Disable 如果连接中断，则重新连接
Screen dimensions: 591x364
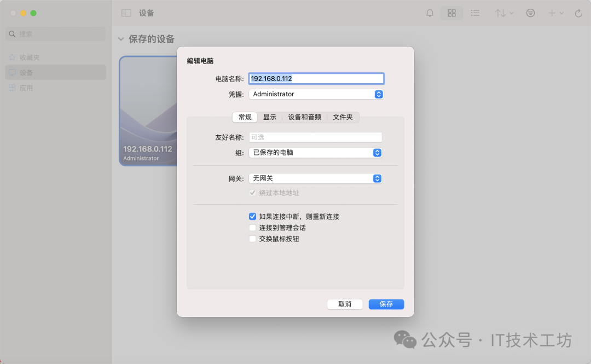point(252,216)
